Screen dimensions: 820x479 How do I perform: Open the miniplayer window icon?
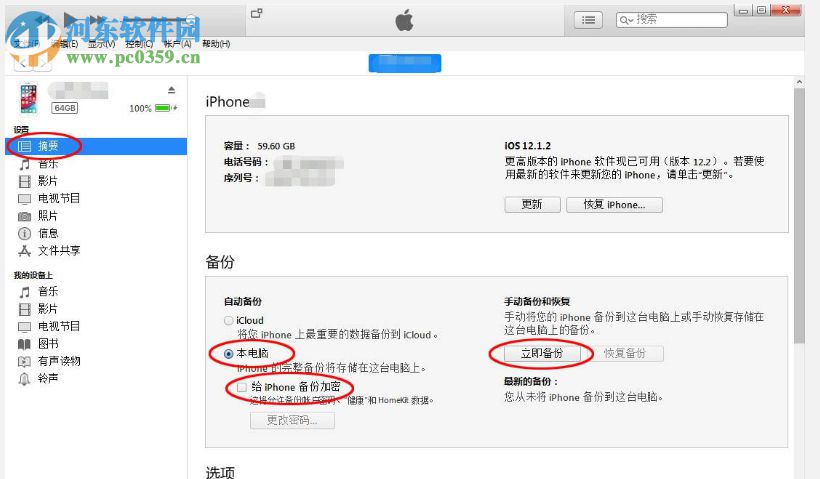(257, 13)
